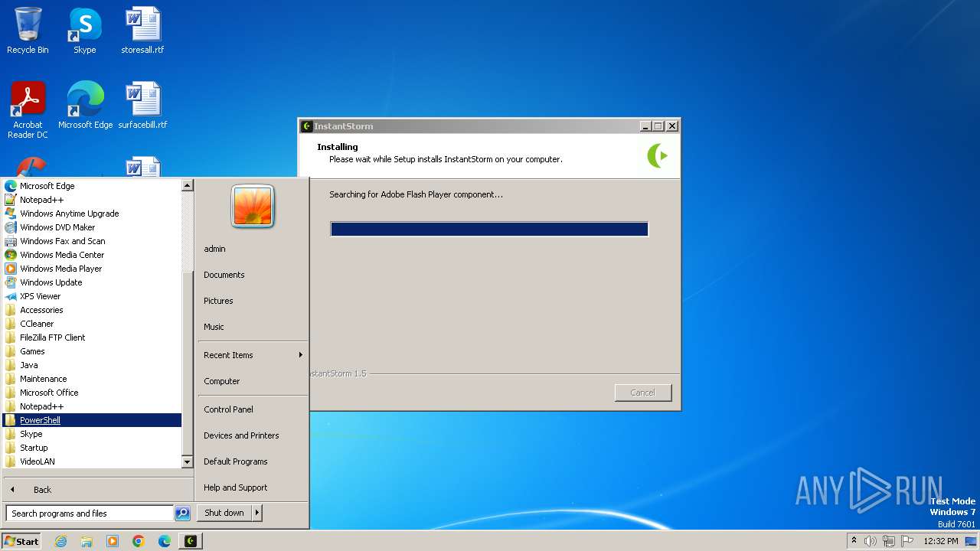Open Recycle Bin desktop icon
The height and width of the screenshot is (551, 980).
(28, 31)
